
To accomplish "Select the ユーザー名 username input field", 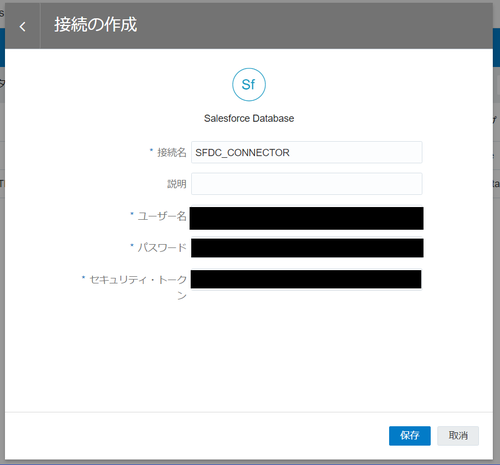I will pyautogui.click(x=307, y=218).
